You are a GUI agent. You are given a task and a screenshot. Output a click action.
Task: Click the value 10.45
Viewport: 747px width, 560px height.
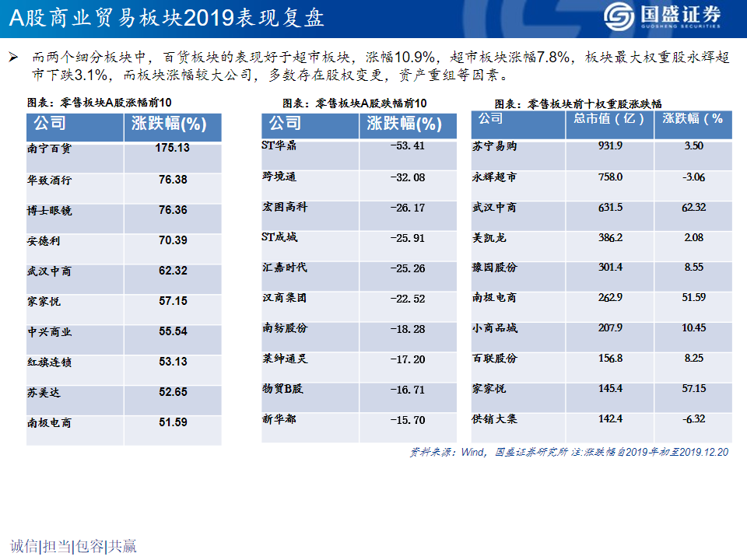click(693, 327)
